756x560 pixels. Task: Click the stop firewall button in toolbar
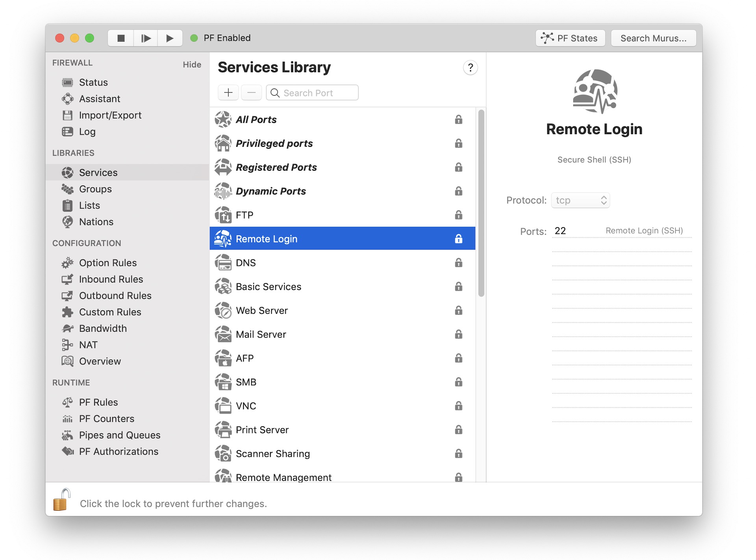[x=121, y=38]
